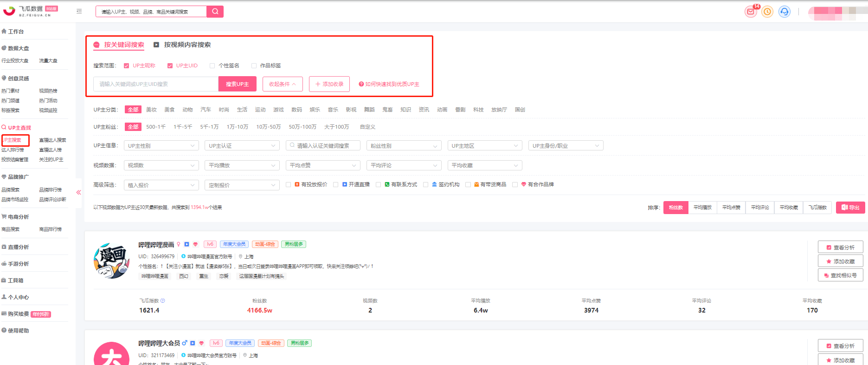Focus the 认证关键词 search field

323,146
